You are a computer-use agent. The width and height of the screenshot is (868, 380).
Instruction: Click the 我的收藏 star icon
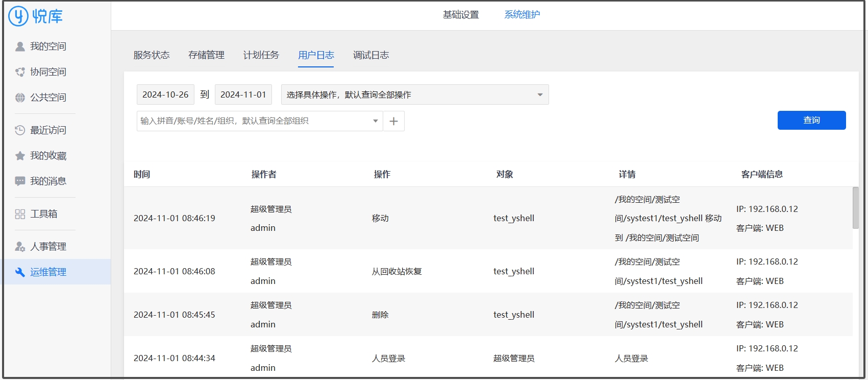point(20,156)
